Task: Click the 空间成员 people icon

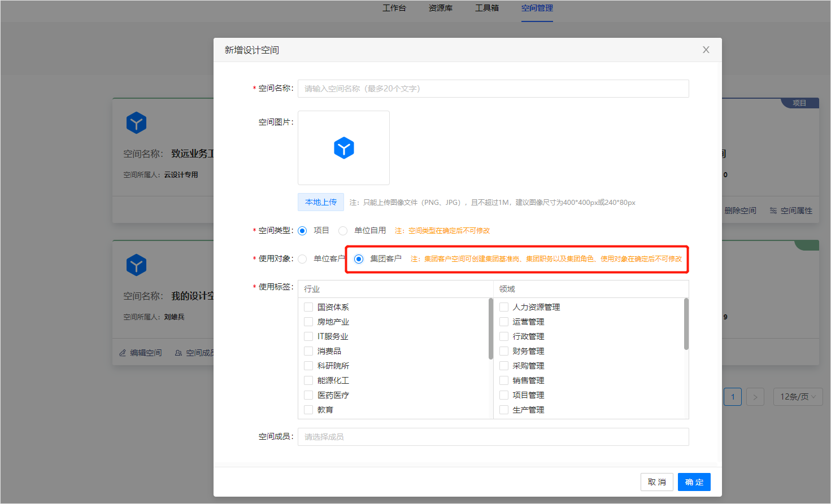Action: [179, 353]
